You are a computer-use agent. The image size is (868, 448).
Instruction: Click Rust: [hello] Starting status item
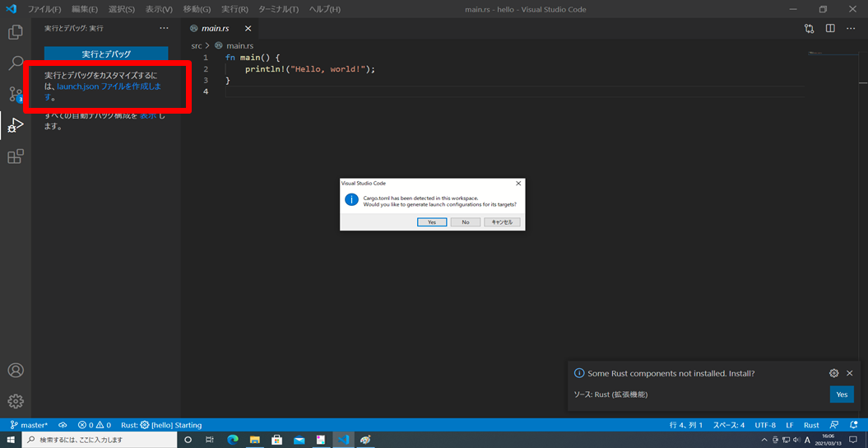pos(161,425)
